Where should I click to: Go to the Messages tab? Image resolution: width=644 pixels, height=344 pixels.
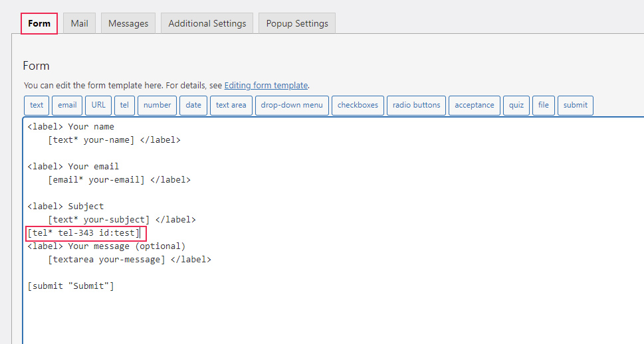[x=128, y=23]
